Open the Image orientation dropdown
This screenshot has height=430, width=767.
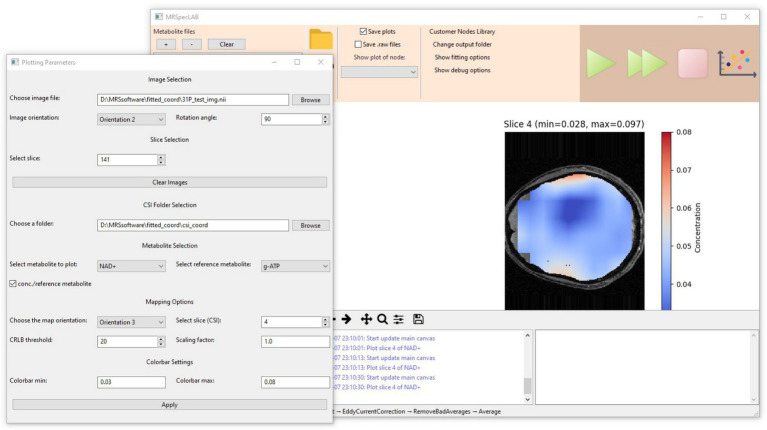(x=131, y=119)
